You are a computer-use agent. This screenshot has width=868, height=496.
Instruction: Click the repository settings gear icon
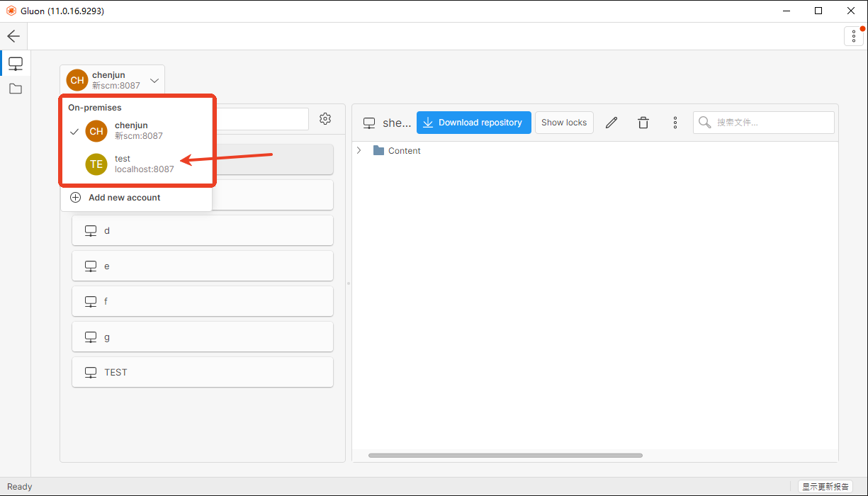pyautogui.click(x=325, y=119)
